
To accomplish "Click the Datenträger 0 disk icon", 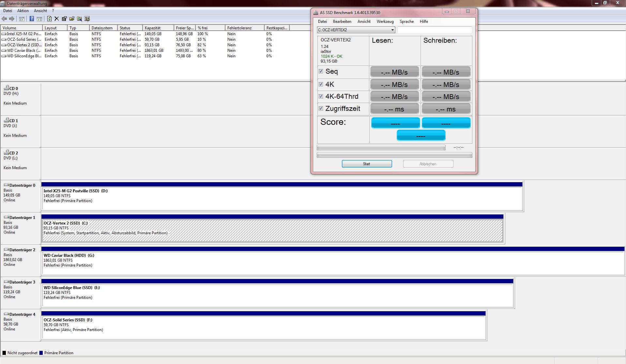I will click(x=6, y=185).
